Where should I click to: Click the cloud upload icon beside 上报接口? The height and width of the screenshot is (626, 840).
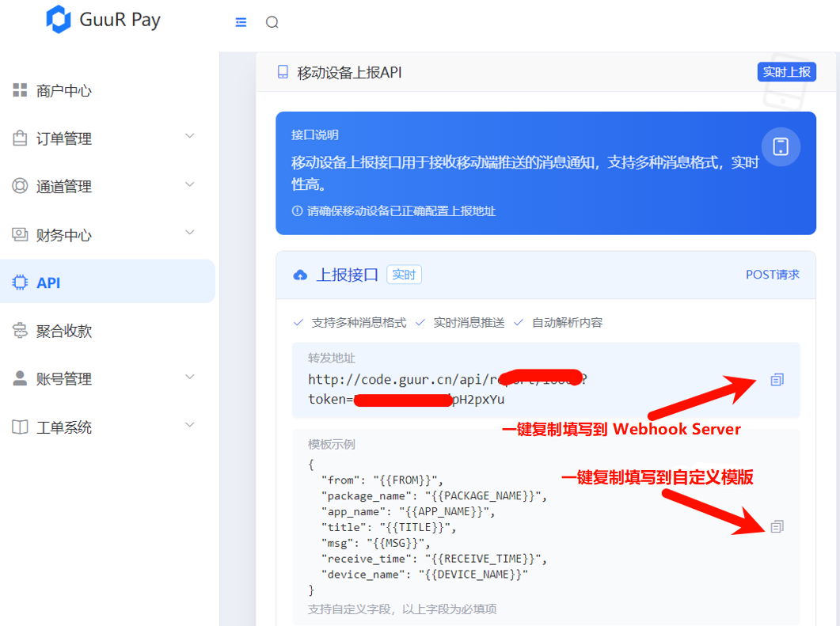300,275
